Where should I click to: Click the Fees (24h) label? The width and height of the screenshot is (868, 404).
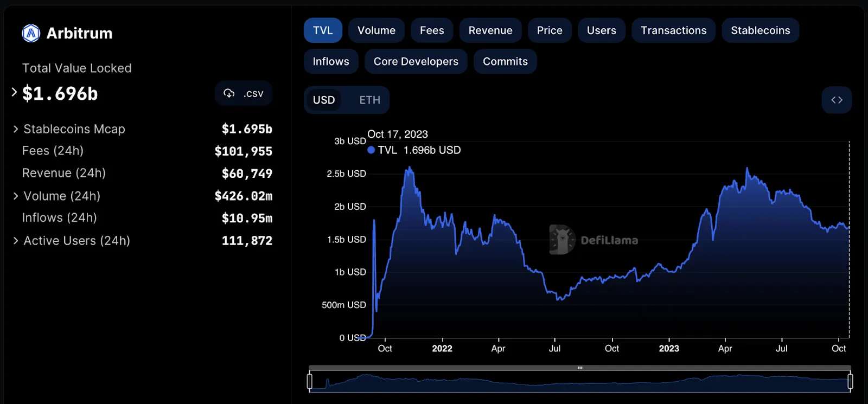coord(53,151)
